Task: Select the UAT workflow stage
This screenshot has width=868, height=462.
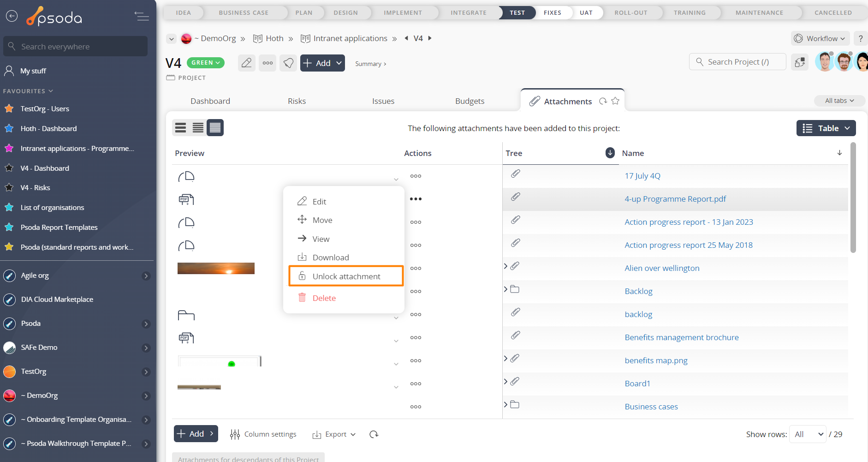Action: coord(586,12)
